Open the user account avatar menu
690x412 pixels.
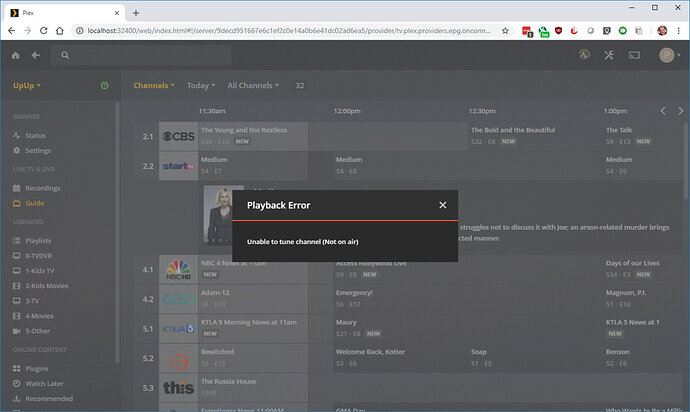click(x=669, y=55)
